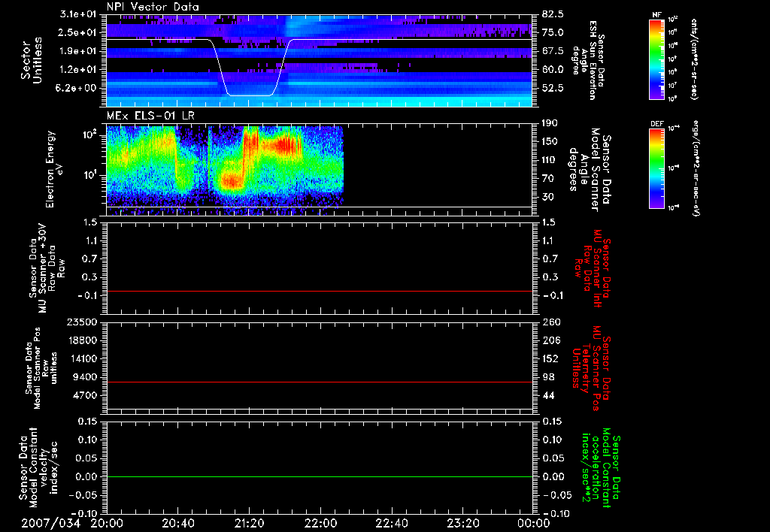Click the green line in the velocity plot
This screenshot has width=770, height=532.
click(319, 476)
